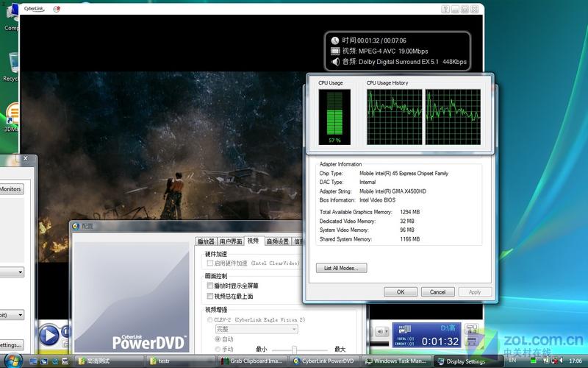Close the Display Settings window
This screenshot has height=368, width=588.
pyautogui.click(x=25, y=158)
